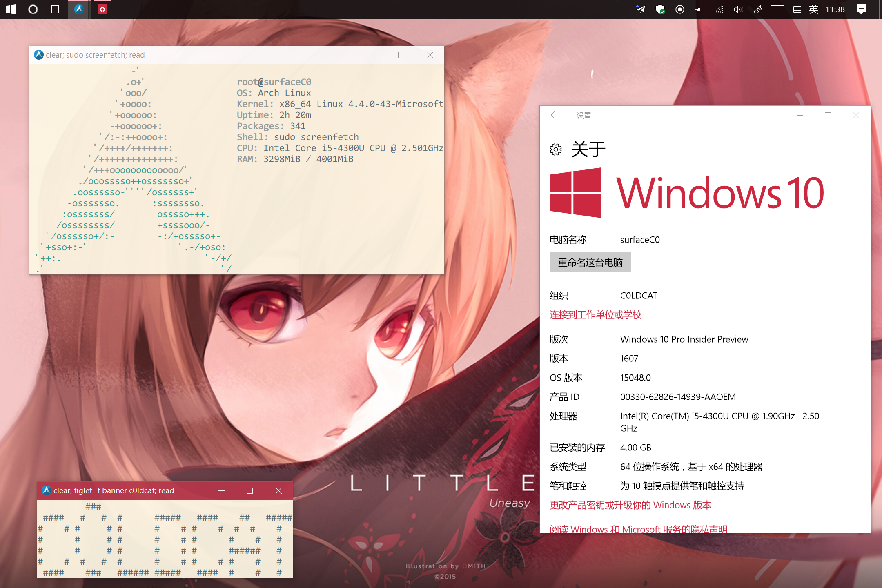
Task: Open Task View from the taskbar
Action: coord(55,9)
